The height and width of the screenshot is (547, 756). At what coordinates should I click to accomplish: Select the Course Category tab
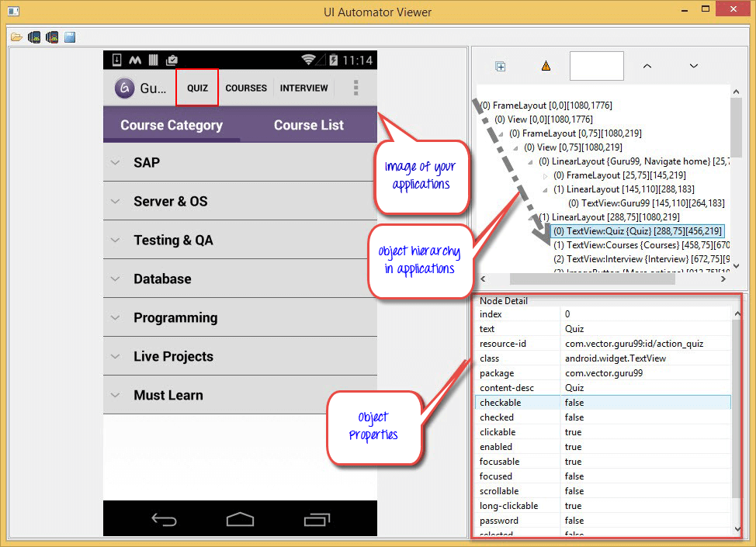(172, 125)
